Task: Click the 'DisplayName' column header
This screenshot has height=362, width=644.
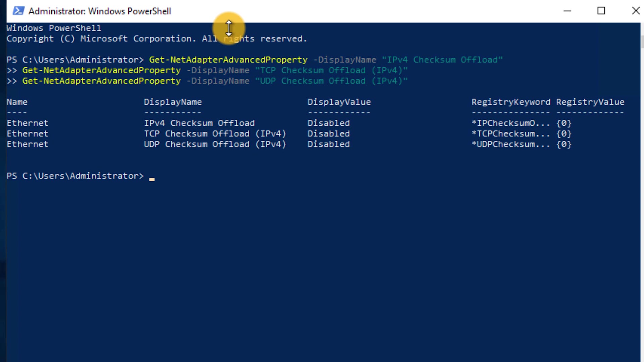Action: pyautogui.click(x=173, y=102)
